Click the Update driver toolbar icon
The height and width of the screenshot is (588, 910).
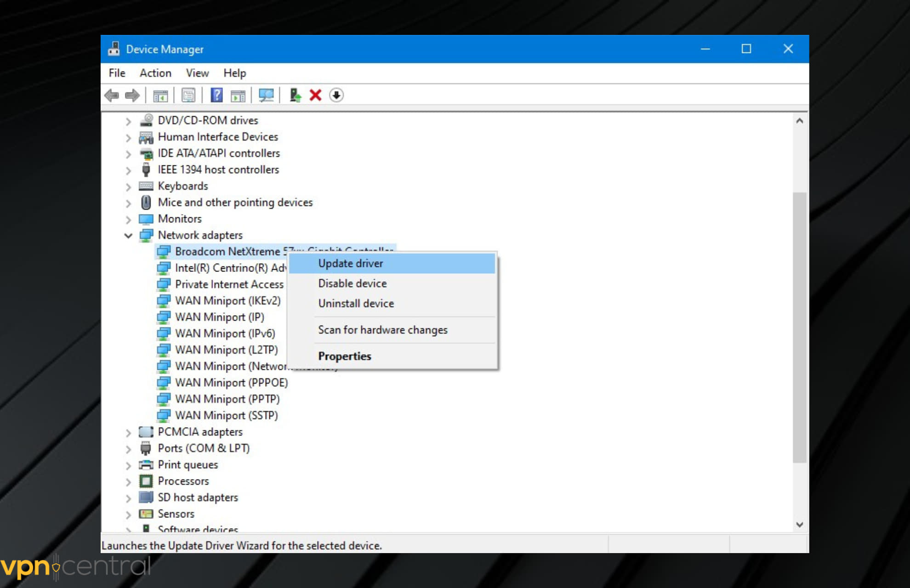tap(295, 95)
